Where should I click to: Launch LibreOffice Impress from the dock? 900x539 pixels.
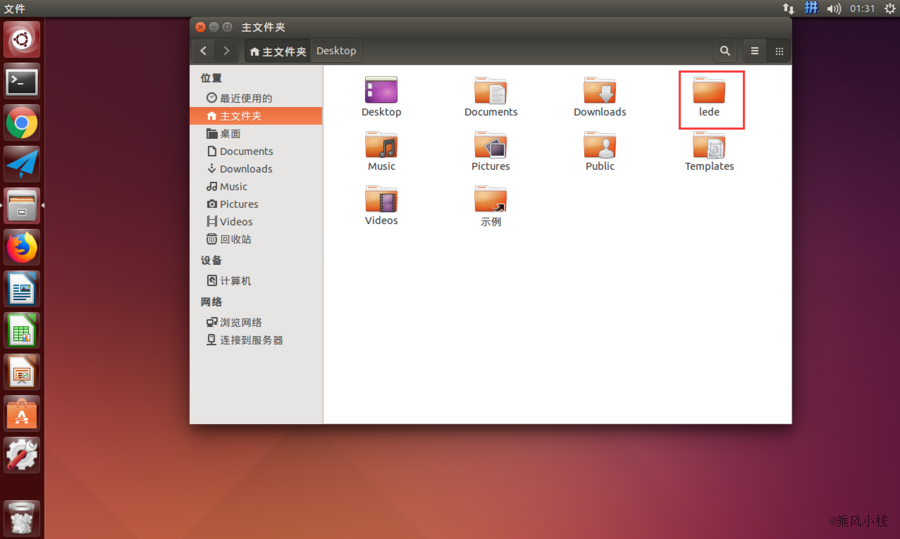[22, 373]
